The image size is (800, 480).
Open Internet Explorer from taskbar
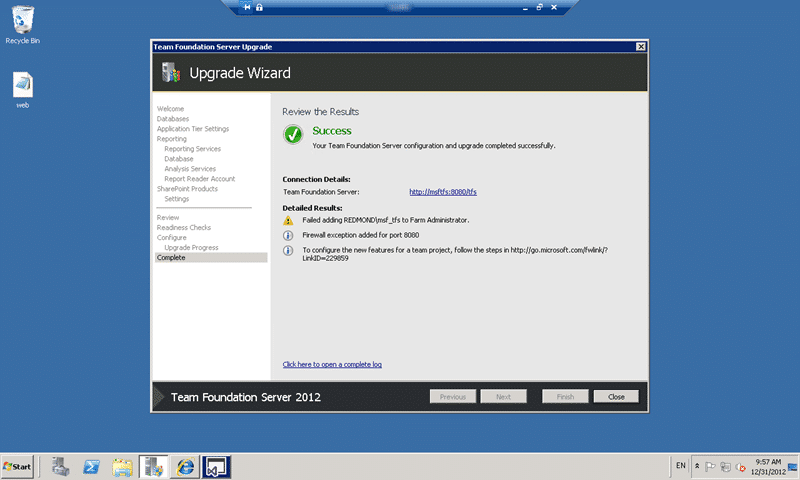coord(185,466)
